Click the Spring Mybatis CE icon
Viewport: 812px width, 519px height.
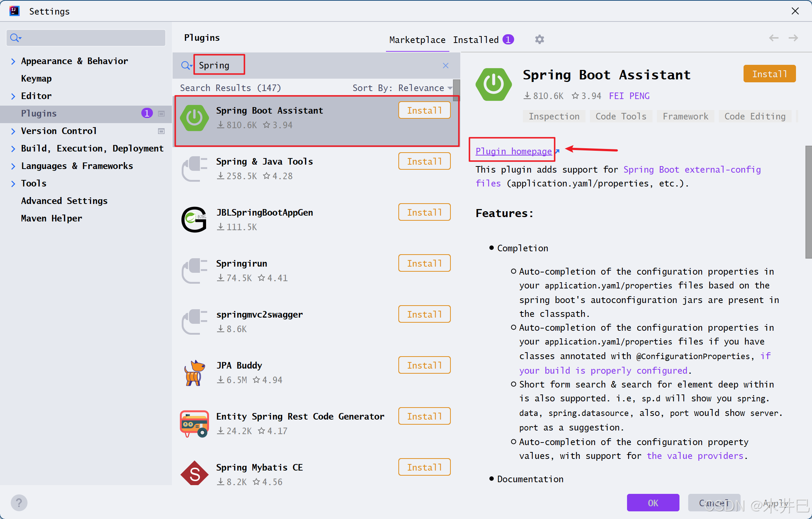coord(194,474)
